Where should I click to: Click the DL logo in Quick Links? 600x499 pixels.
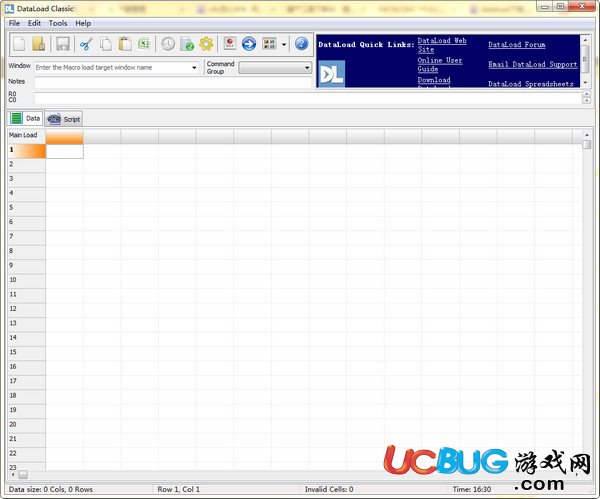tap(332, 73)
